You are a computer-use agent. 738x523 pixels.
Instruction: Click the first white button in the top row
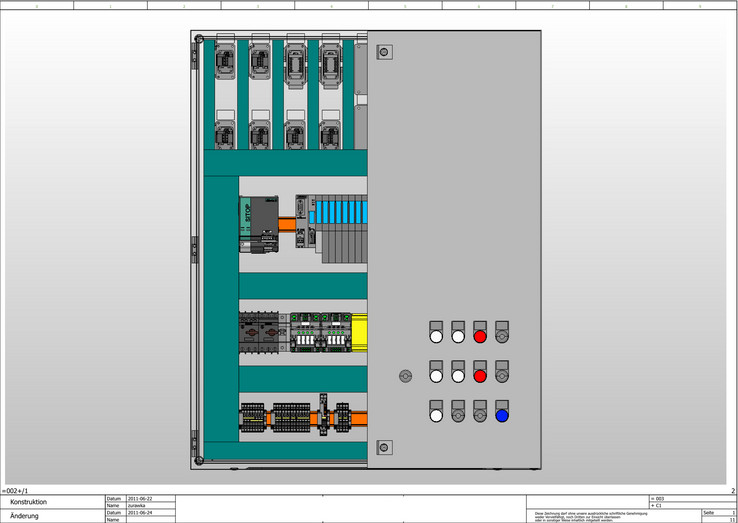(436, 337)
